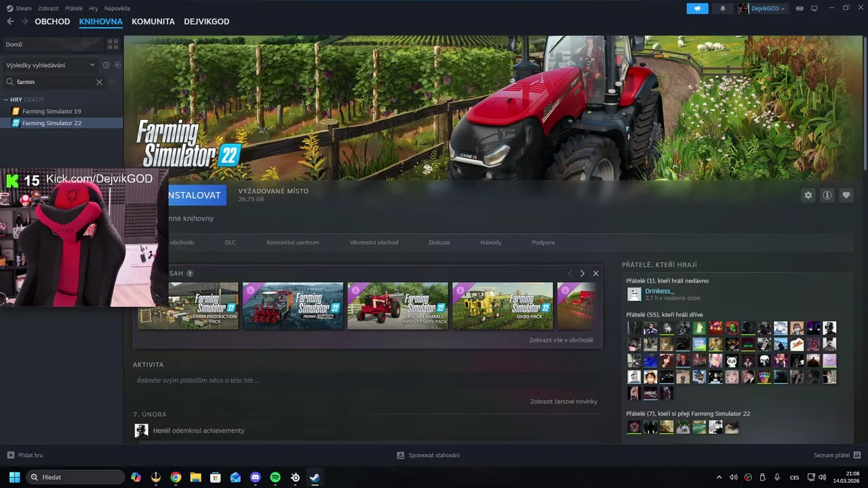Open the OXBO Pack DLC thumbnail

tap(503, 306)
